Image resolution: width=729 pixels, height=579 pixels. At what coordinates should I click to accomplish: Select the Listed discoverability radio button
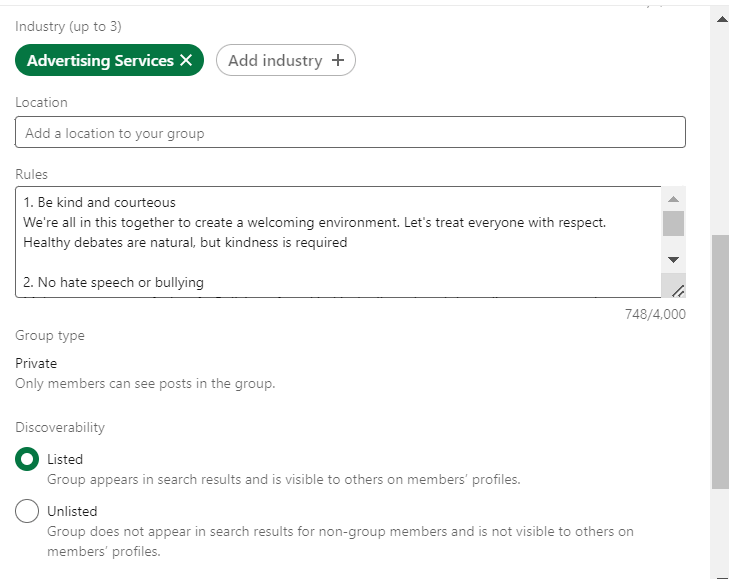27,460
